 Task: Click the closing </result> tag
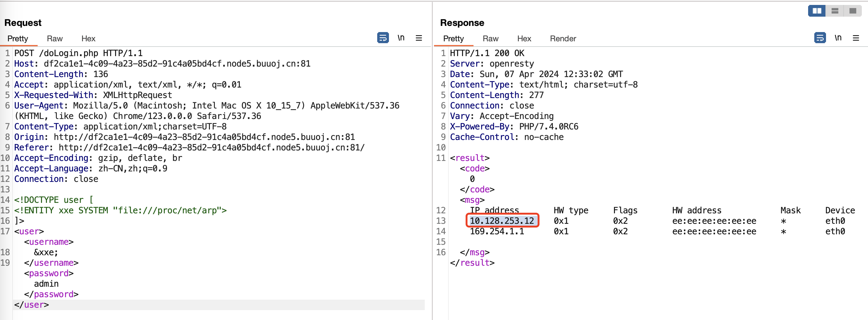[472, 263]
